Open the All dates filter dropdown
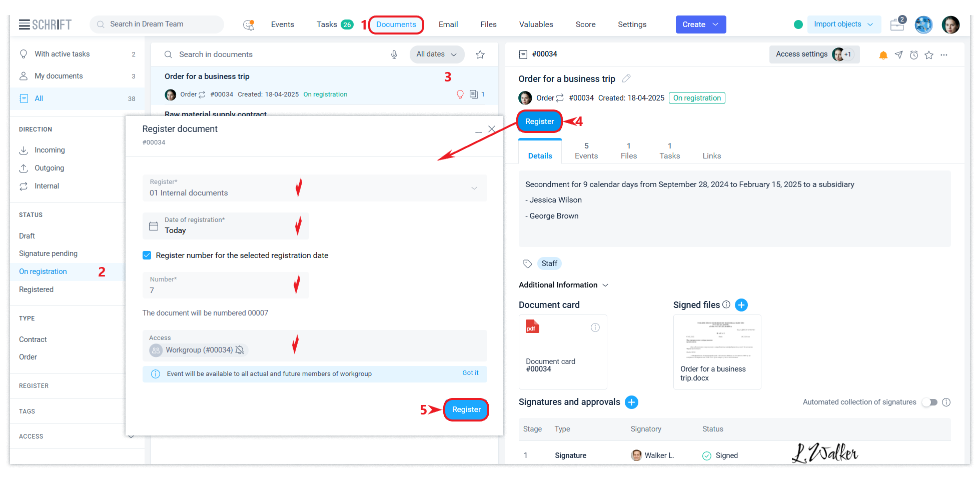Image resolution: width=980 pixels, height=477 pixels. point(436,54)
